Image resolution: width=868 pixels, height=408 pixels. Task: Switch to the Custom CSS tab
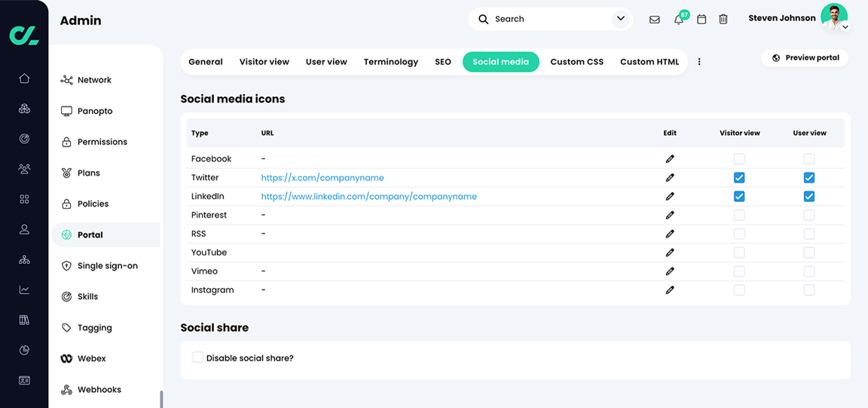(x=577, y=62)
